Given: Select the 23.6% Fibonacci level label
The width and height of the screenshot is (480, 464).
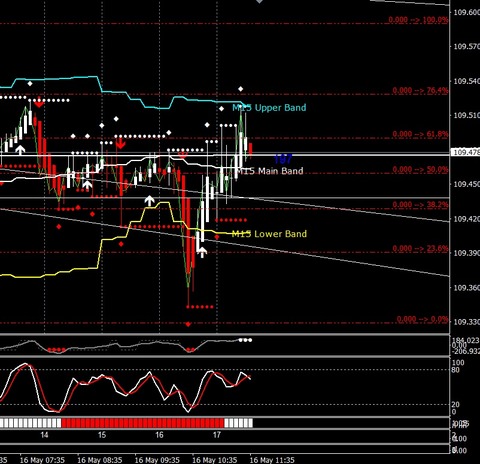Looking at the screenshot, I should [x=420, y=248].
